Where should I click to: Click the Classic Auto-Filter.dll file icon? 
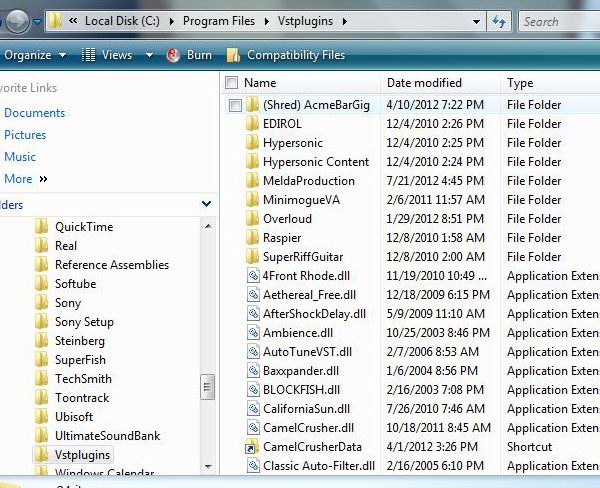(x=253, y=465)
